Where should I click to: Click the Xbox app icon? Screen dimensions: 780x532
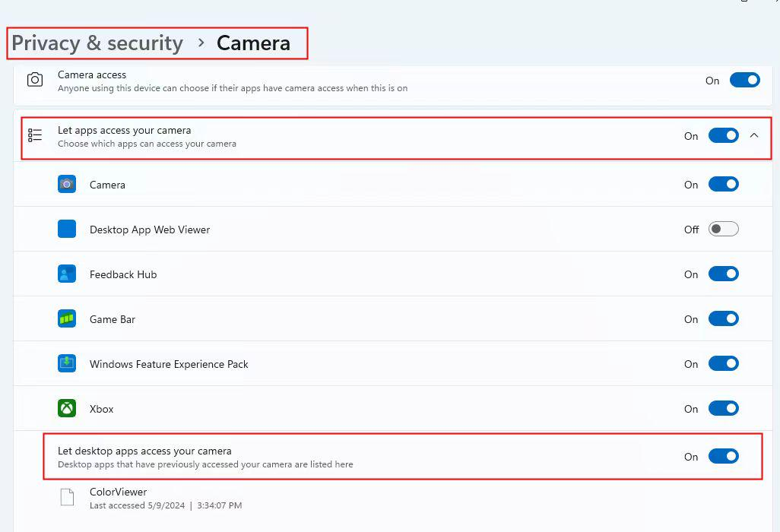[67, 409]
